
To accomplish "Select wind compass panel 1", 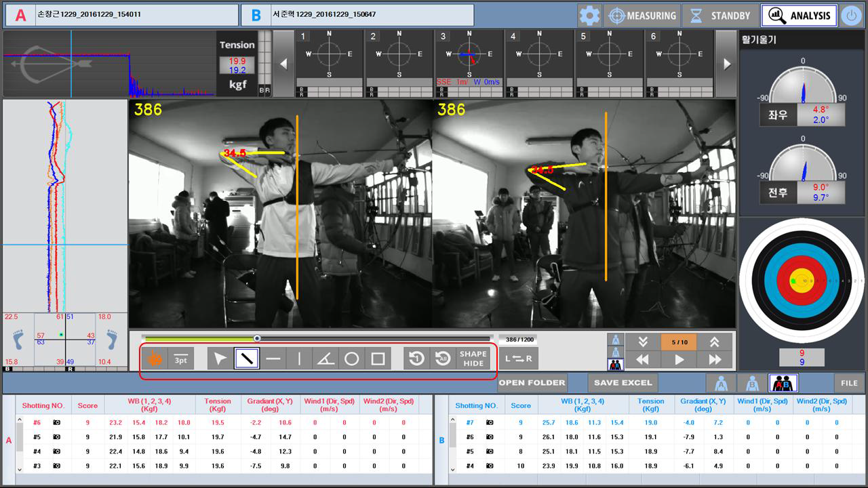I will click(330, 64).
